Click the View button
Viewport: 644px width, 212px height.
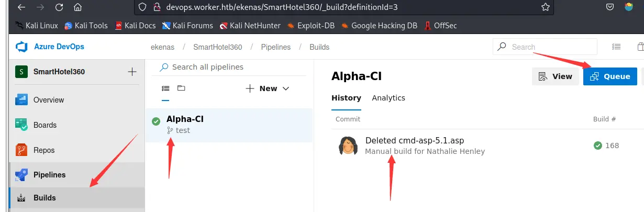click(x=555, y=76)
